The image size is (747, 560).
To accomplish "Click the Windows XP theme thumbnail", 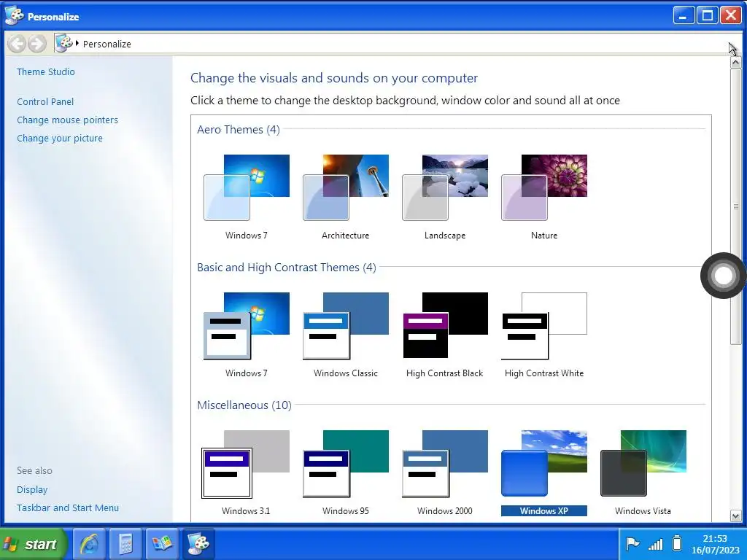I will click(x=544, y=464).
